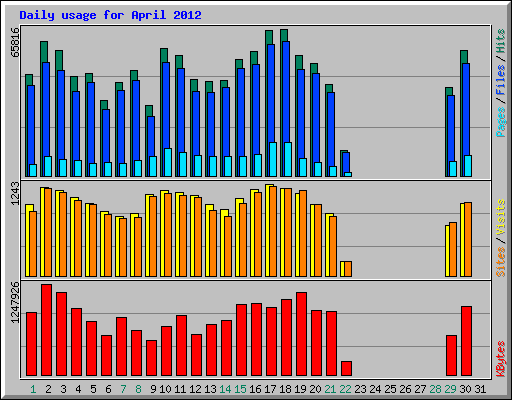Click the blue Files bar for day 30
The width and height of the screenshot is (512, 400).
coord(466,109)
